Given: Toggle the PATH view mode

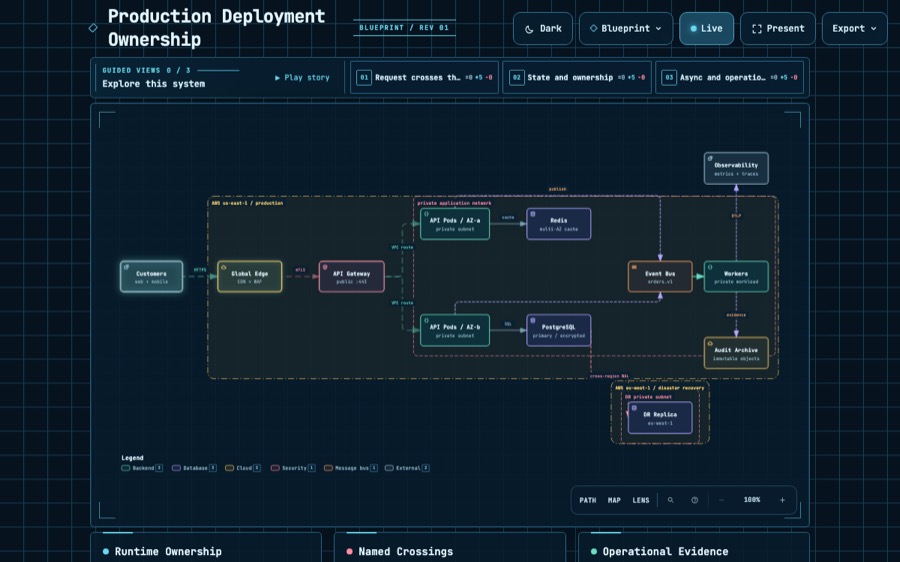Looking at the screenshot, I should tap(588, 500).
